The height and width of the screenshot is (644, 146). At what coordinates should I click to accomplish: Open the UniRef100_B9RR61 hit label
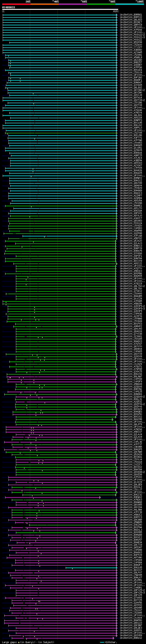tap(131, 15)
